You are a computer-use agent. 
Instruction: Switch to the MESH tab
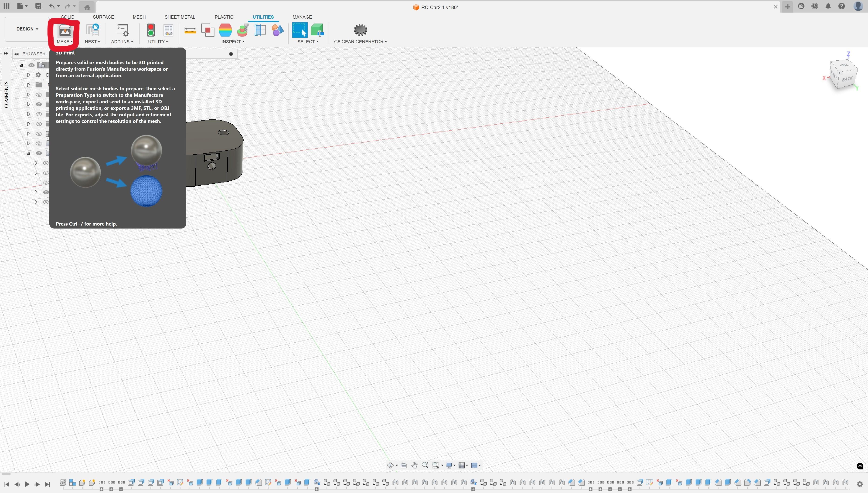tap(139, 17)
